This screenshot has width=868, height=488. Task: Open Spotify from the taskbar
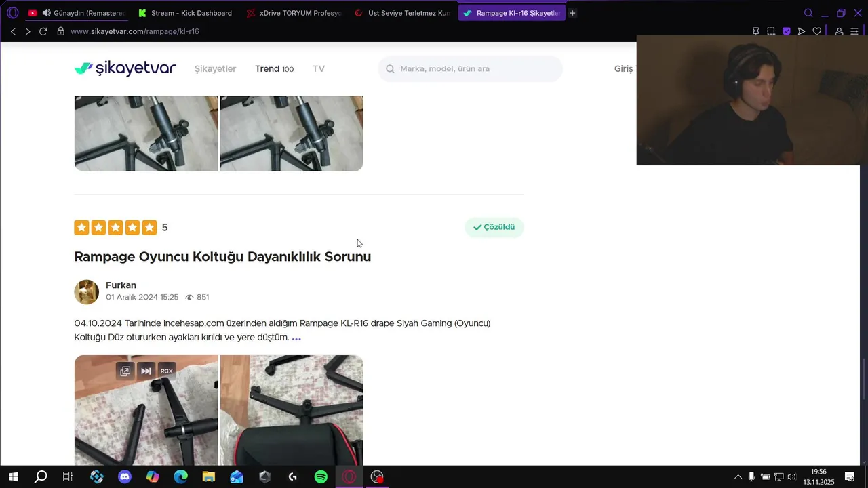point(321,477)
